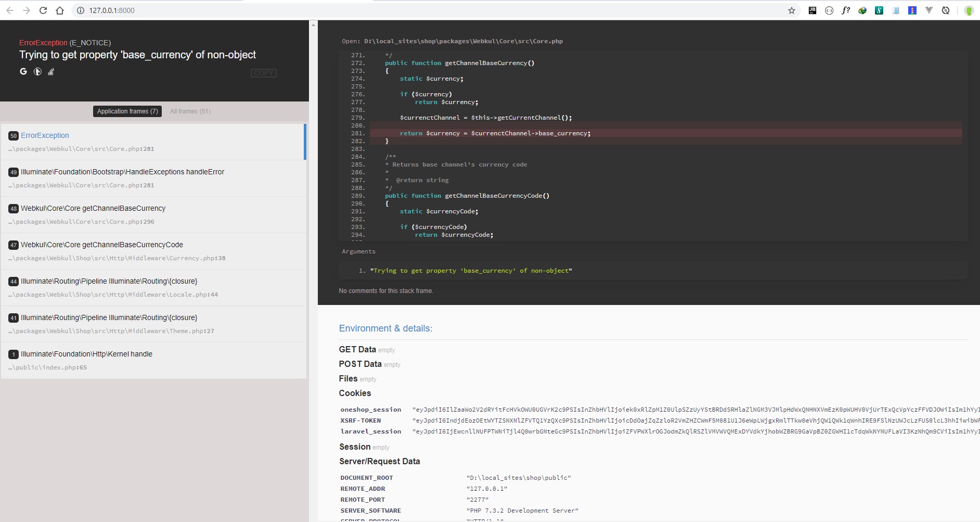Open the Core.php file path link
Screen dimensions: 980x522
coord(463,41)
